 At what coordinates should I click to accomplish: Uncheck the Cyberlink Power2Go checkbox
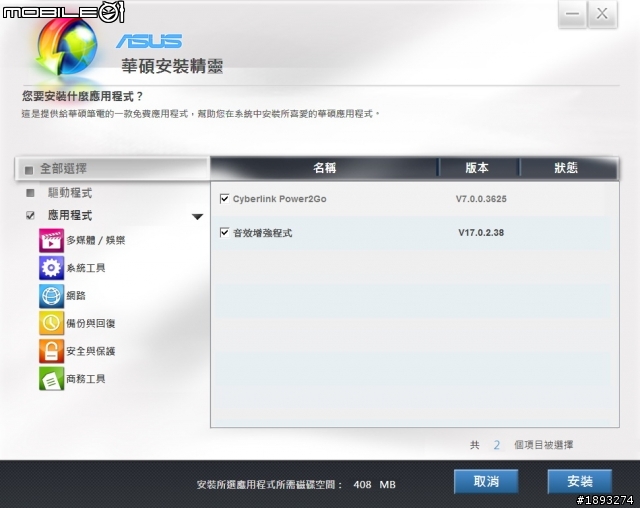(x=224, y=199)
